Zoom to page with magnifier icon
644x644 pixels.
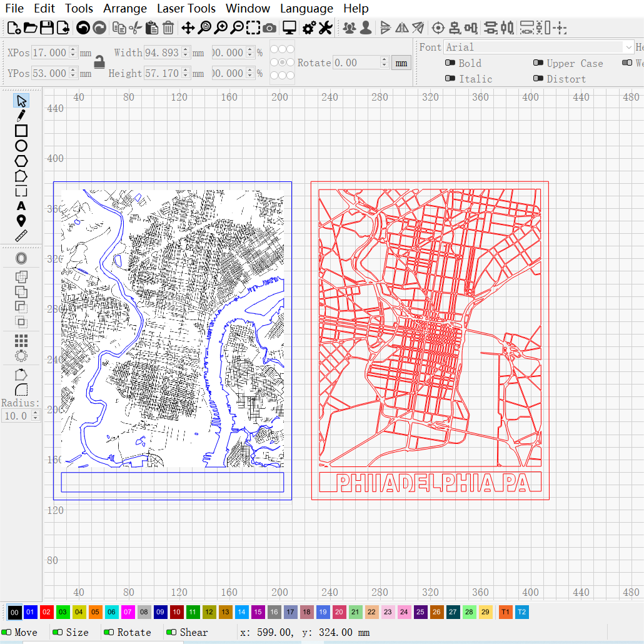(x=204, y=28)
